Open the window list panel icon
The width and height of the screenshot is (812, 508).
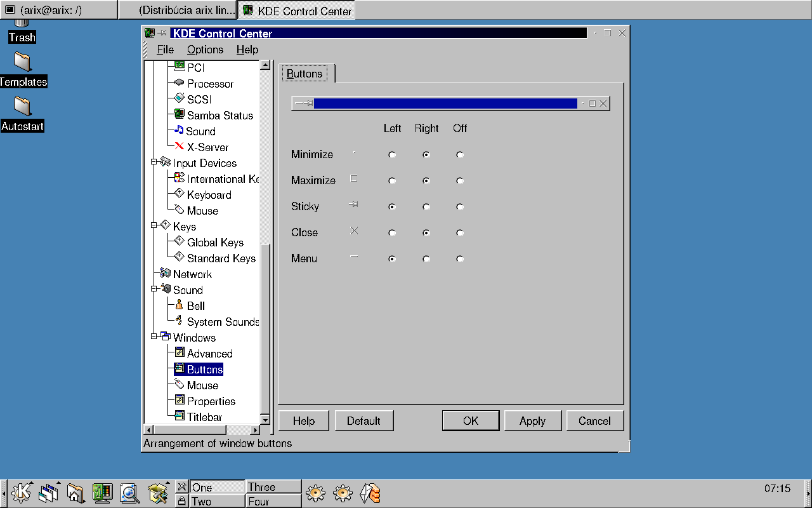click(x=48, y=493)
